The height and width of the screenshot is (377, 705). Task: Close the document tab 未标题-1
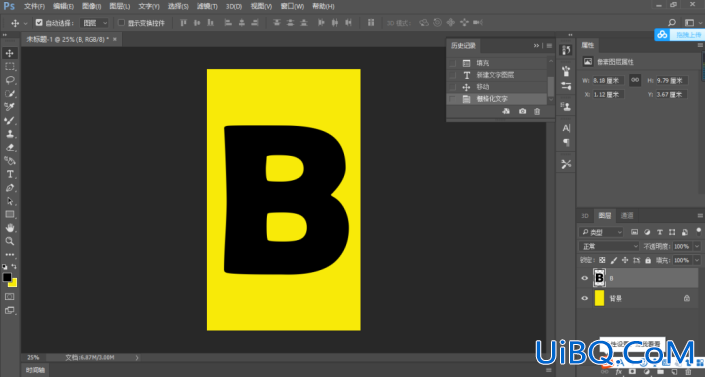coord(115,39)
